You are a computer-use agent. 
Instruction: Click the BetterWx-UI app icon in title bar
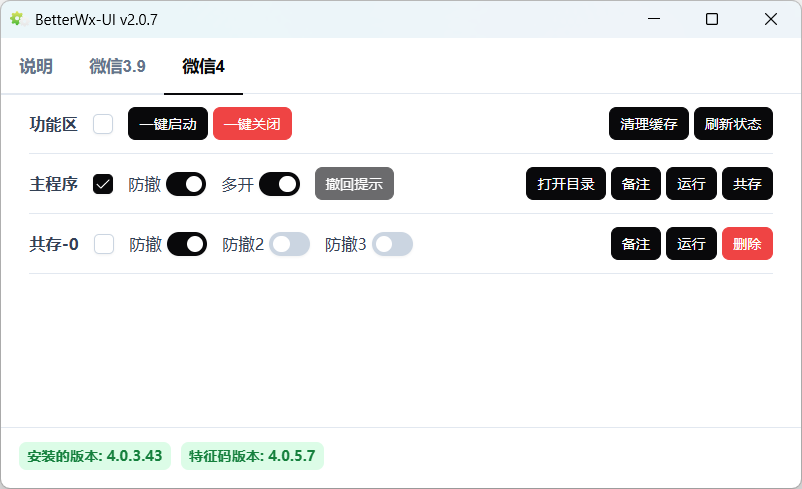click(17, 19)
